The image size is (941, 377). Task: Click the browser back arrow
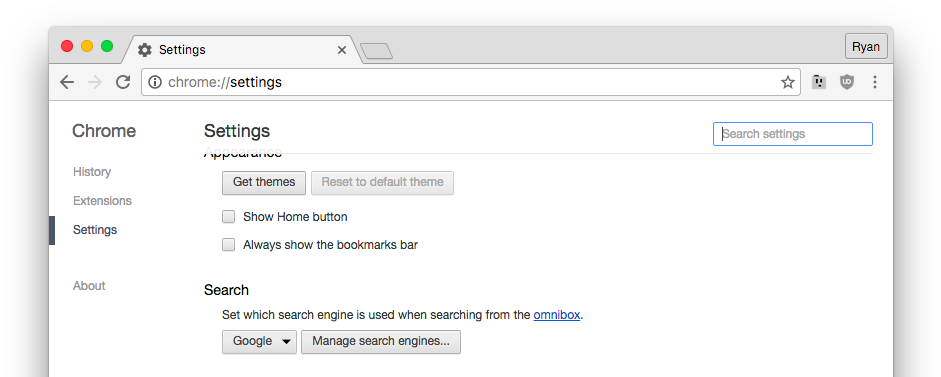(x=67, y=82)
